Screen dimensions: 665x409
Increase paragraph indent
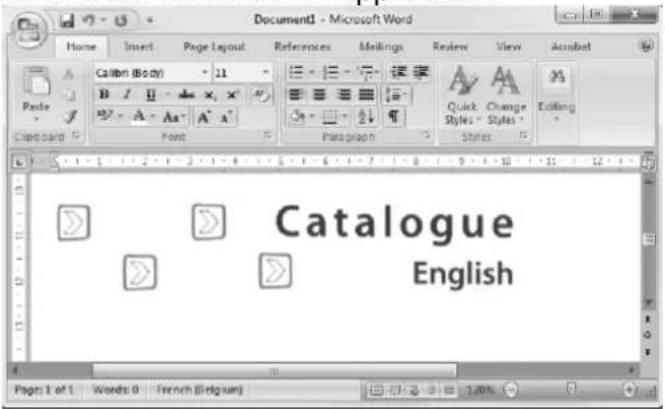point(421,73)
